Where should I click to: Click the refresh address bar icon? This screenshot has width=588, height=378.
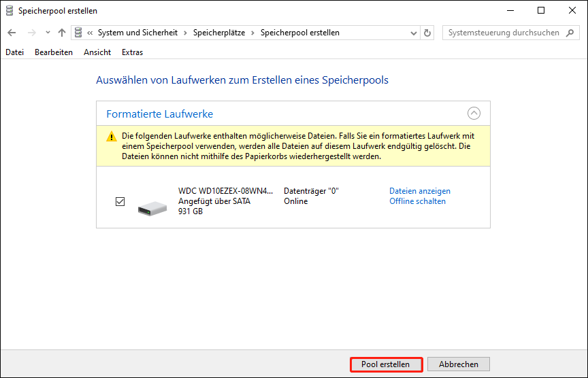[x=427, y=33]
